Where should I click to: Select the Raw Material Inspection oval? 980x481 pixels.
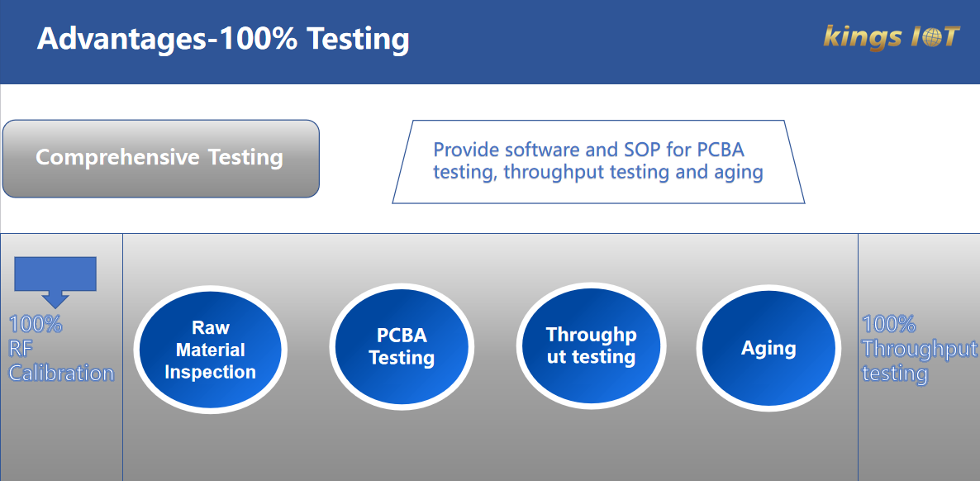(210, 350)
